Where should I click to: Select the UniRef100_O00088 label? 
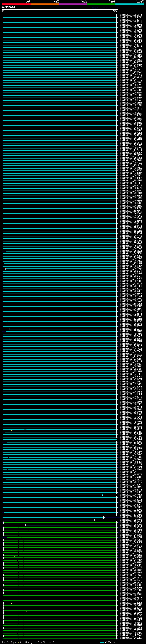pyautogui.click(x=131, y=550)
